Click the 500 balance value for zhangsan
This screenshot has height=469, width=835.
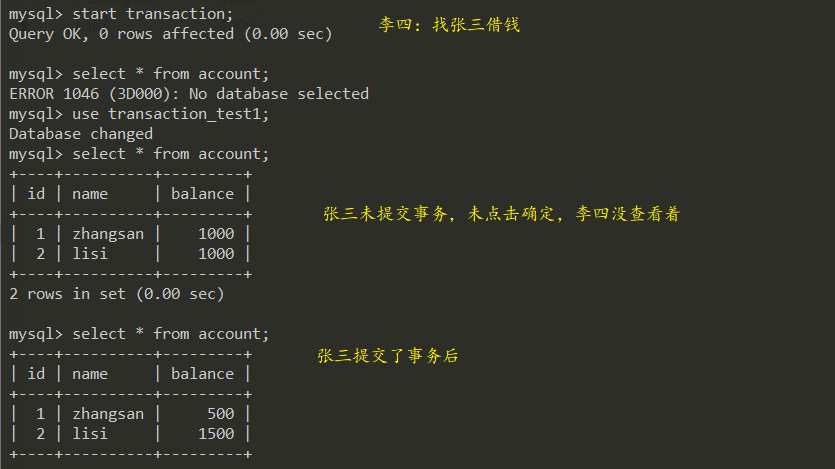(x=220, y=414)
